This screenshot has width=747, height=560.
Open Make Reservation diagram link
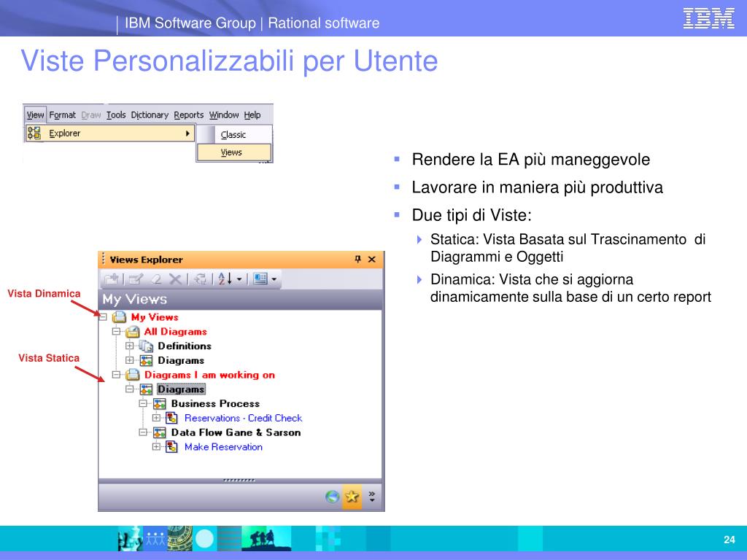(223, 447)
